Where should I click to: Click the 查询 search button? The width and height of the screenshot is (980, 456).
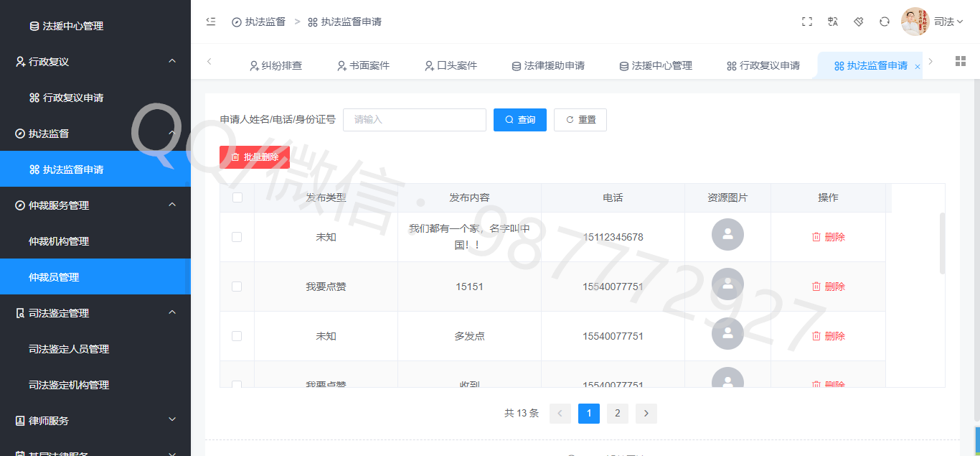click(520, 120)
